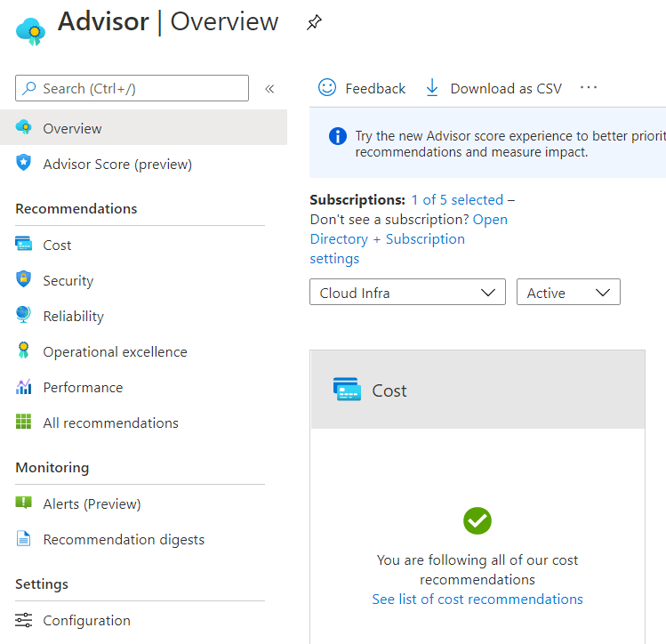Click 'You are following all of our cost' text

477,559
